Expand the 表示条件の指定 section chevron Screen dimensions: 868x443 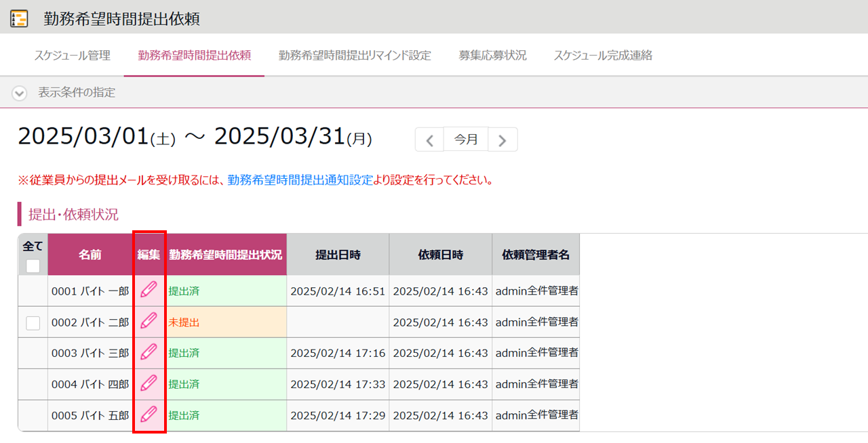[19, 93]
